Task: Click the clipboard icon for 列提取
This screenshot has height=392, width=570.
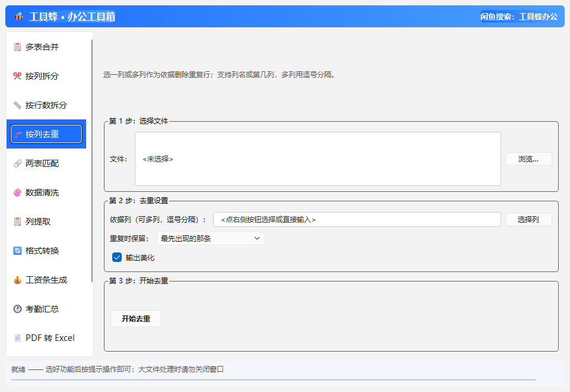Action: 17,222
